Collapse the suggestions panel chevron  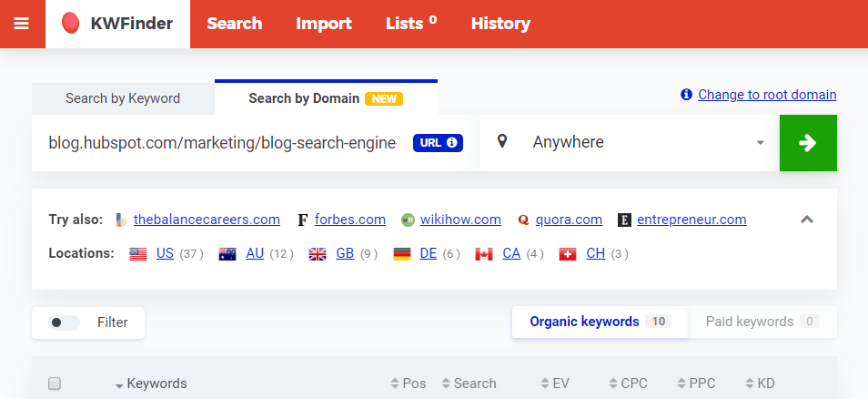807,220
